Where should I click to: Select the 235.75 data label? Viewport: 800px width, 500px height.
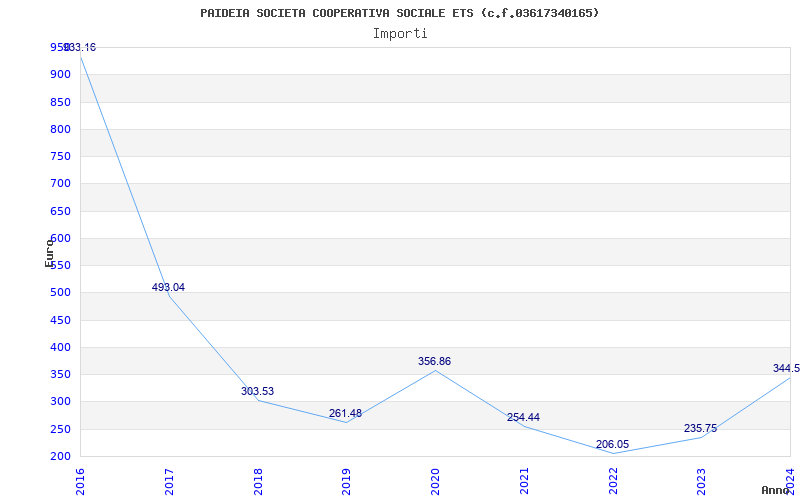[701, 429]
